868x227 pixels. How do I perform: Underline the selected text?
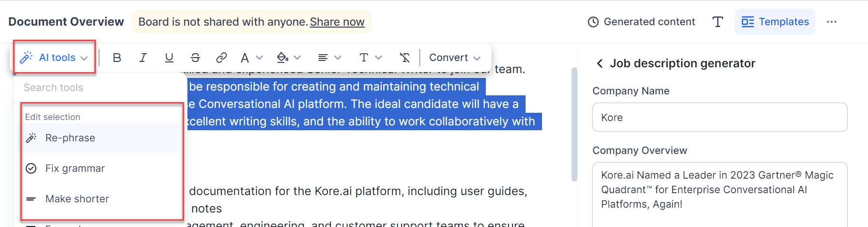[169, 58]
